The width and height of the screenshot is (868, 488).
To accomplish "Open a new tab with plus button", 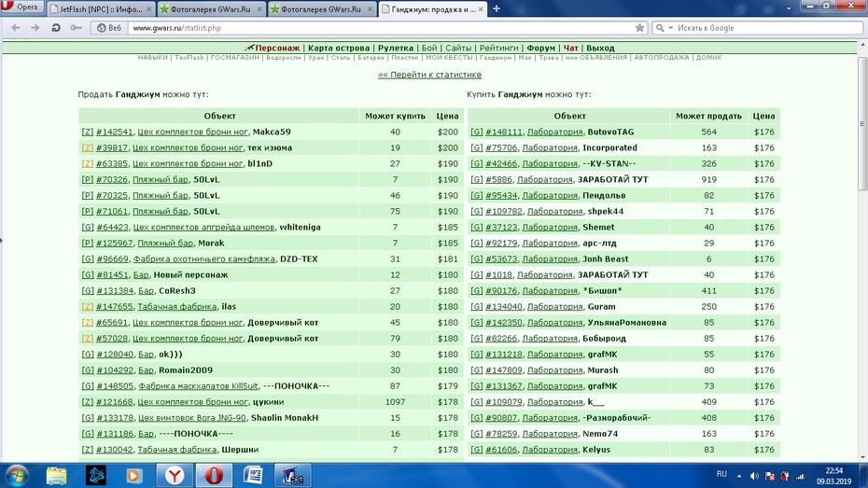I will pos(497,8).
